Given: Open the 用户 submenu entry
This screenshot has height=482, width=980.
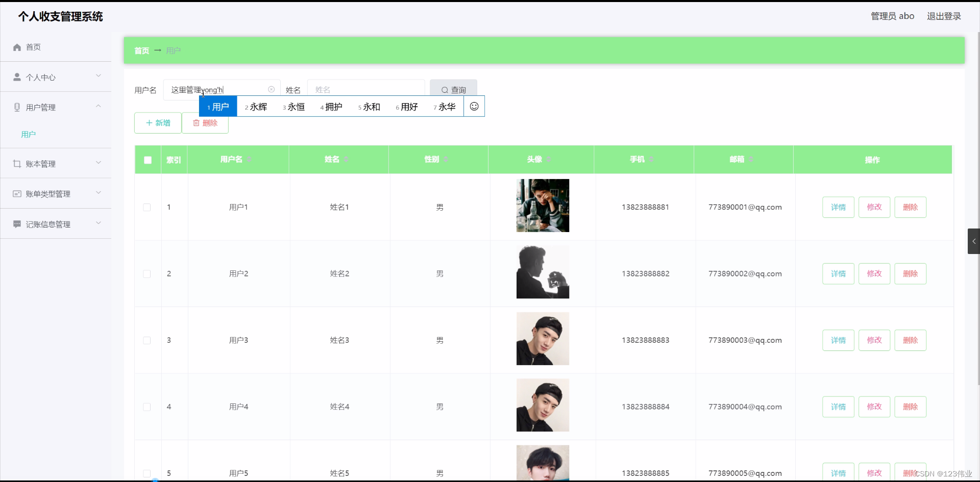Looking at the screenshot, I should pyautogui.click(x=29, y=134).
